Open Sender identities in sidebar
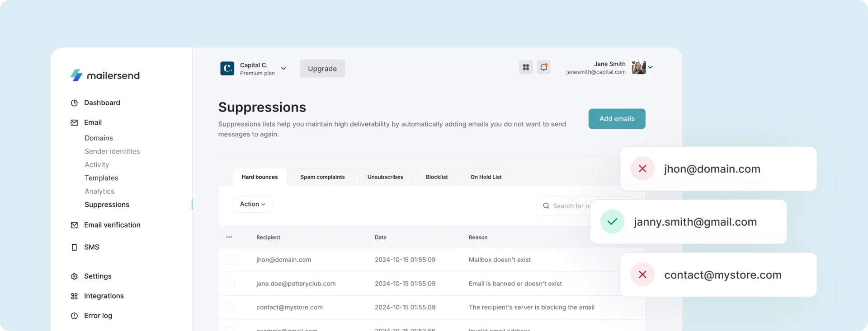 [112, 151]
